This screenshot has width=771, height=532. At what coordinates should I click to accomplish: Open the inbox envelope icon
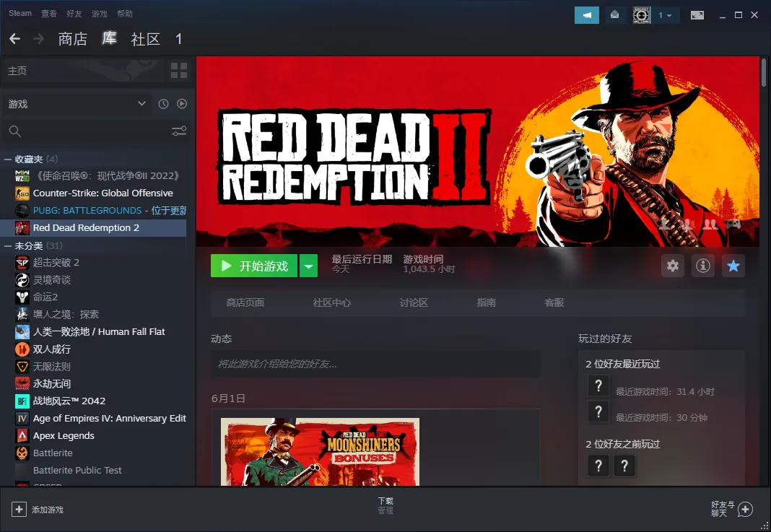tap(614, 15)
